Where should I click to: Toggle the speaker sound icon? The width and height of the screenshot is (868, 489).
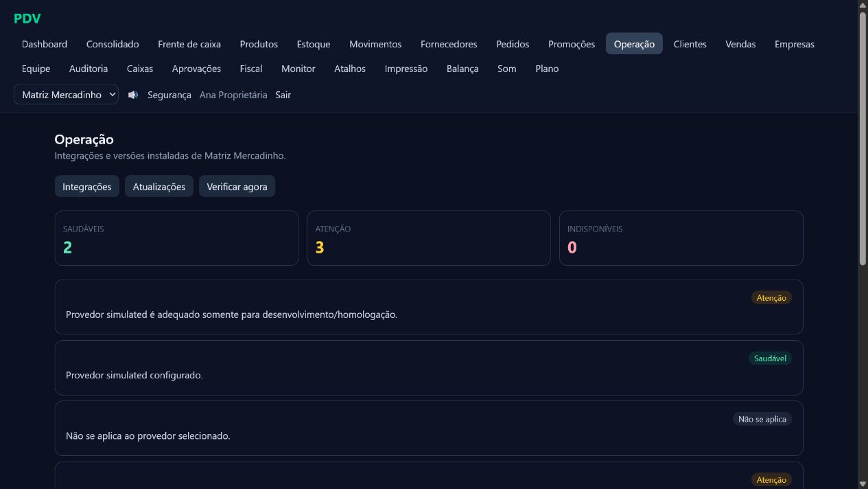pos(133,95)
